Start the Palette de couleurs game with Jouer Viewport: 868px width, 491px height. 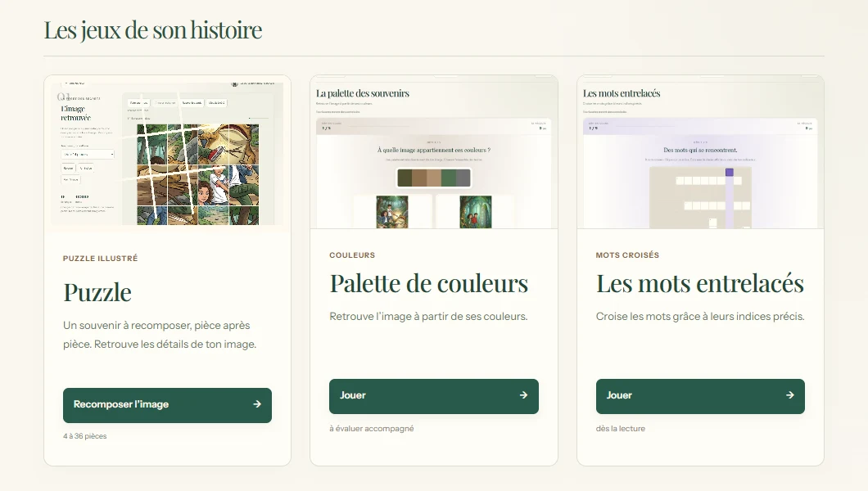[433, 396]
